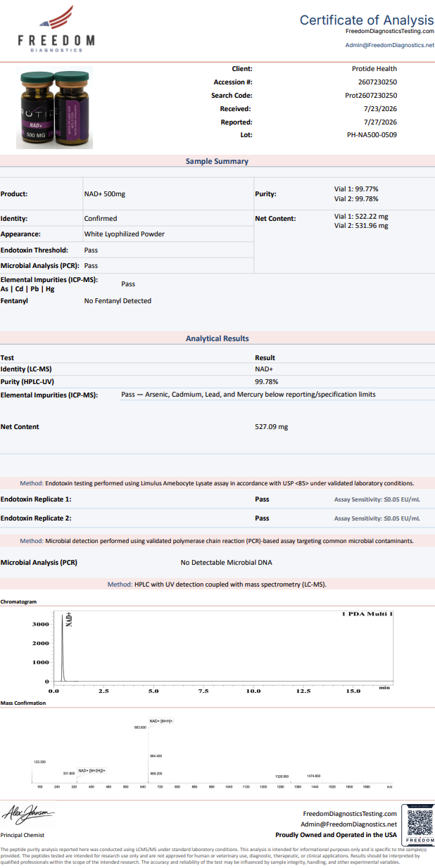Click the lot number PH-NA500-0509
435x868 pixels.
(372, 135)
